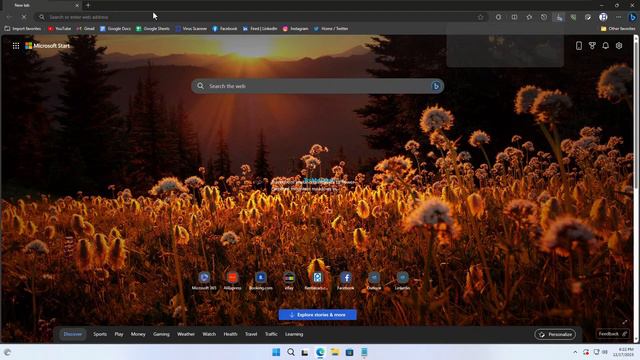Open Gmail bookmark
Screen dimensions: 640x360
tap(86, 29)
